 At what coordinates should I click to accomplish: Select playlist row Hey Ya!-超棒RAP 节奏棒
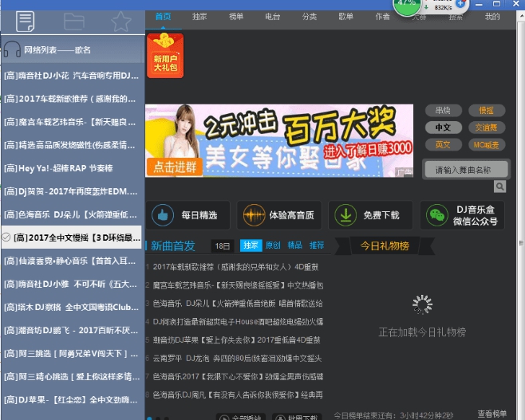coord(73,168)
